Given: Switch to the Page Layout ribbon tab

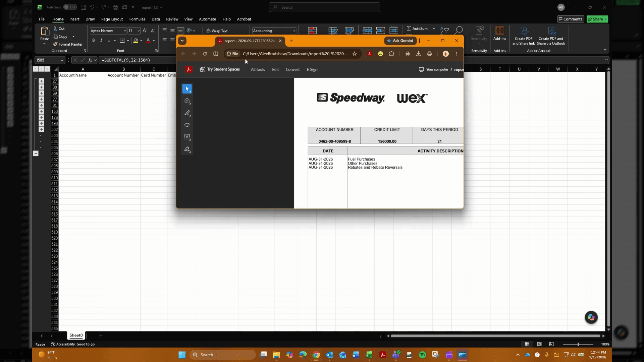Looking at the screenshot, I should tap(112, 19).
